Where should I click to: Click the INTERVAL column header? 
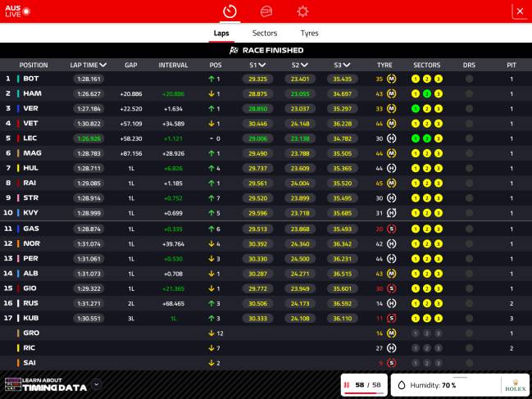tap(173, 65)
